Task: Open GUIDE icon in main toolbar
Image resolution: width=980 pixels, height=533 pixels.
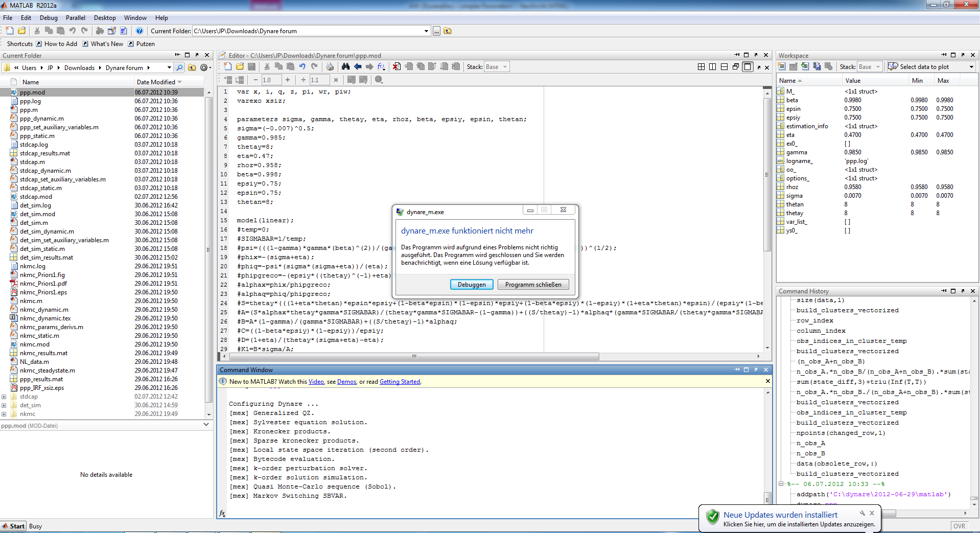Action: coord(111,31)
